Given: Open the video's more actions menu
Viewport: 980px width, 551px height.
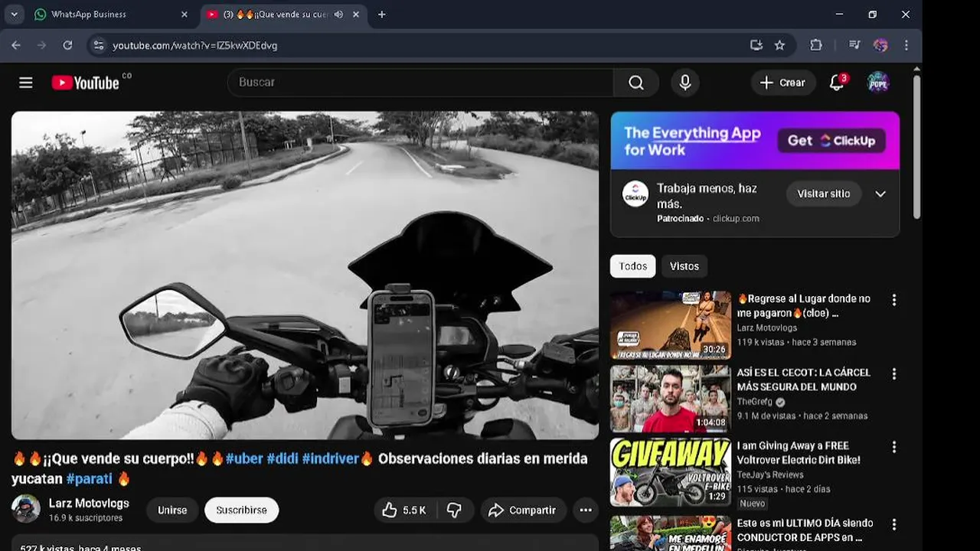Looking at the screenshot, I should coord(586,510).
